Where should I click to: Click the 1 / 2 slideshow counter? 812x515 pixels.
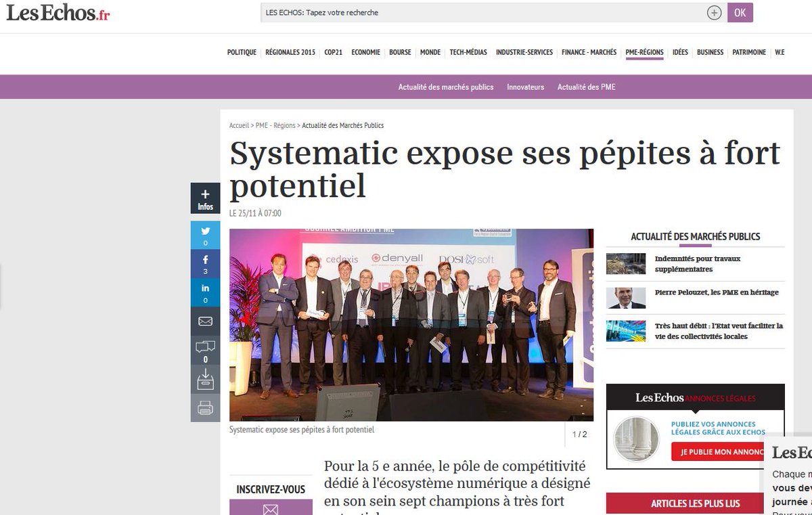pyautogui.click(x=580, y=434)
